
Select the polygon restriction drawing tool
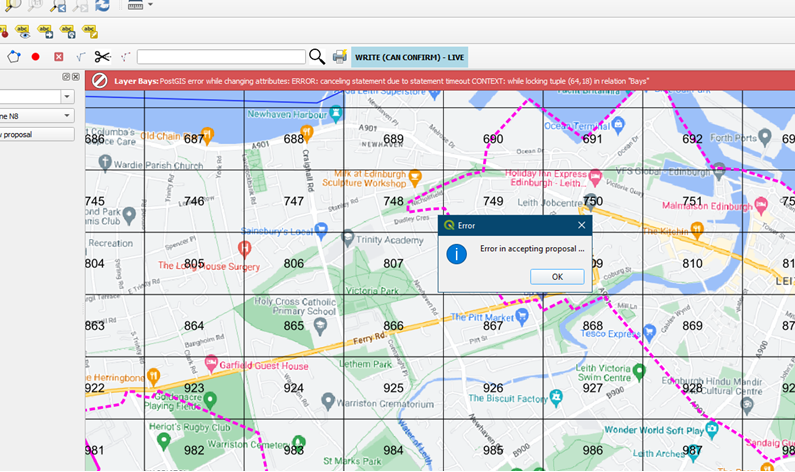pyautogui.click(x=14, y=57)
